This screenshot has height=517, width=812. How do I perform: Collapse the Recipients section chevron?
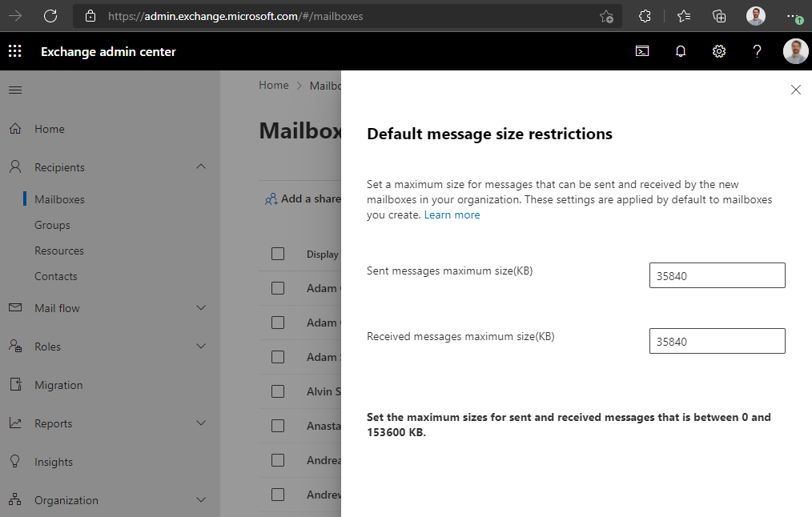click(201, 167)
